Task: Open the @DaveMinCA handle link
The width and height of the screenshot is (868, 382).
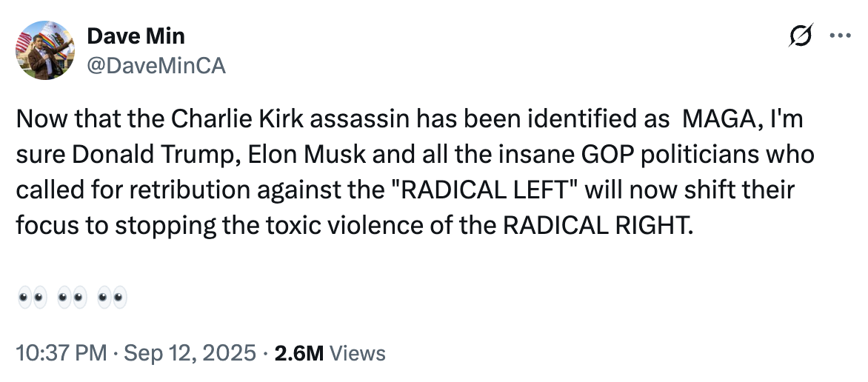Action: (156, 66)
